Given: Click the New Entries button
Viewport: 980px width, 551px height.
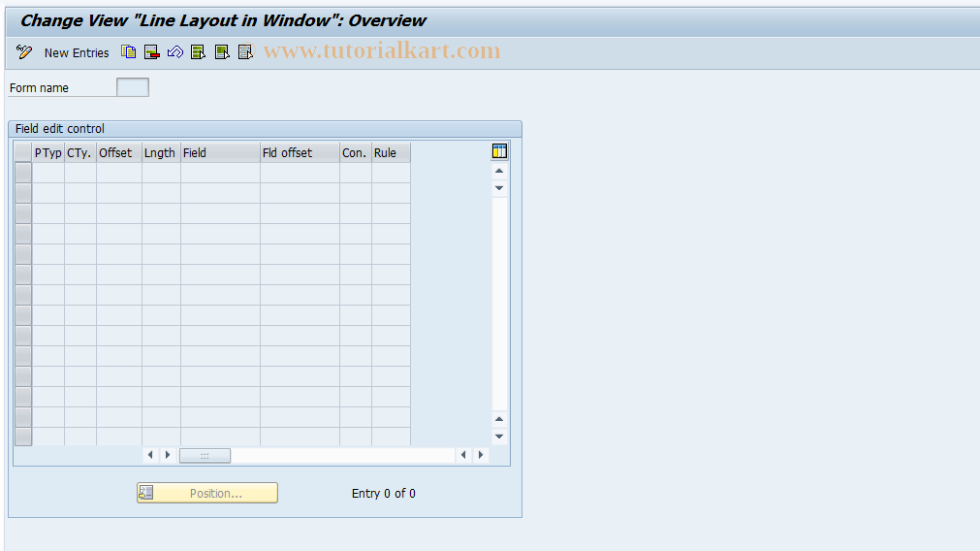Looking at the screenshot, I should 77,53.
